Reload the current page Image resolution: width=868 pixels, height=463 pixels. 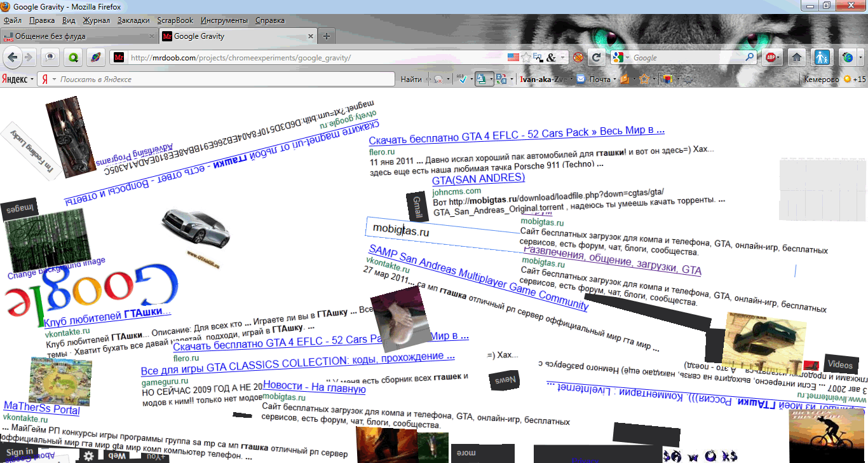(596, 57)
